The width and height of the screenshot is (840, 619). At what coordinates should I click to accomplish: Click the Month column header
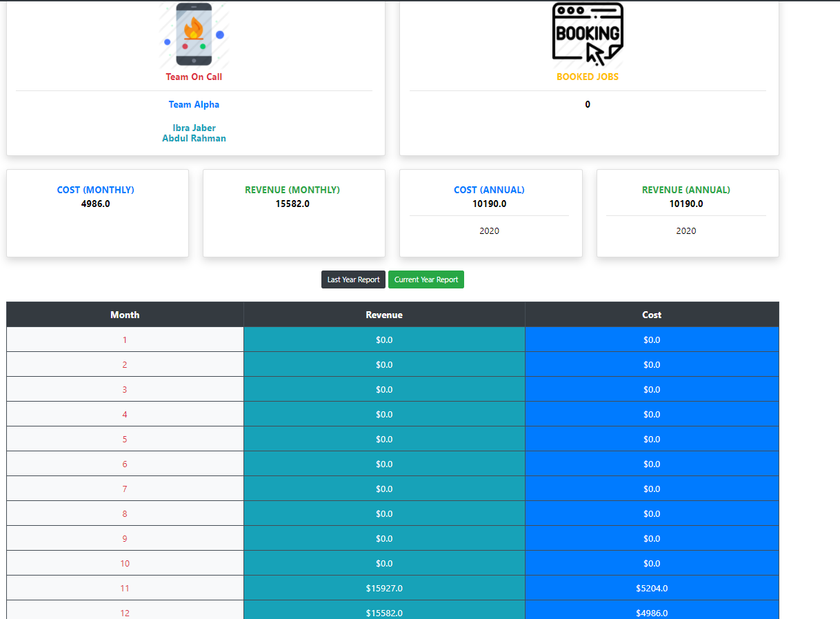pos(125,314)
